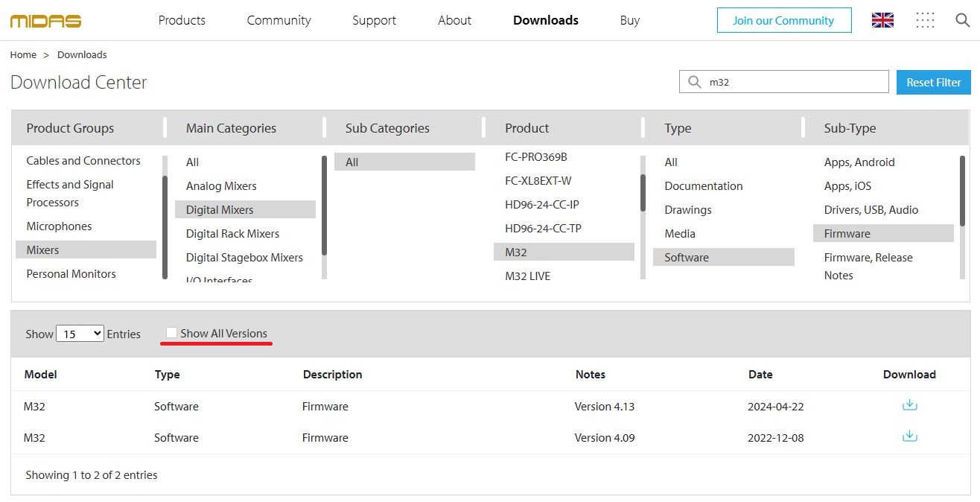Select Microphones product group
Screen dimensions: 980x502
click(59, 226)
